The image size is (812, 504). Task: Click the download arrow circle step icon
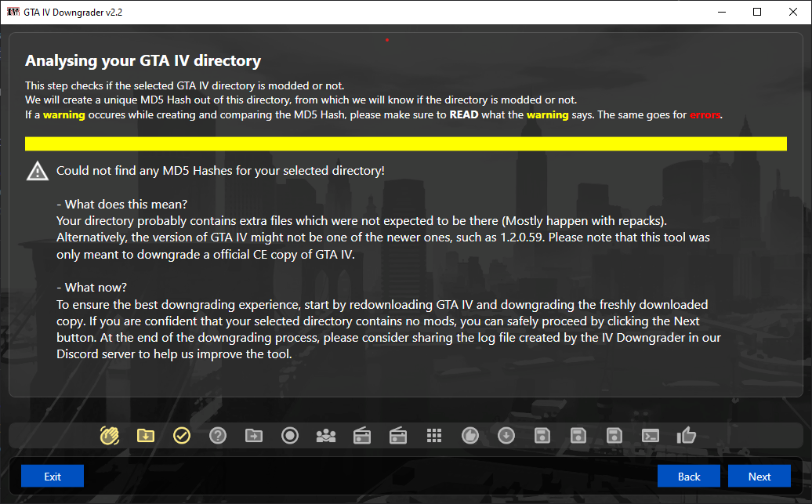coord(506,436)
